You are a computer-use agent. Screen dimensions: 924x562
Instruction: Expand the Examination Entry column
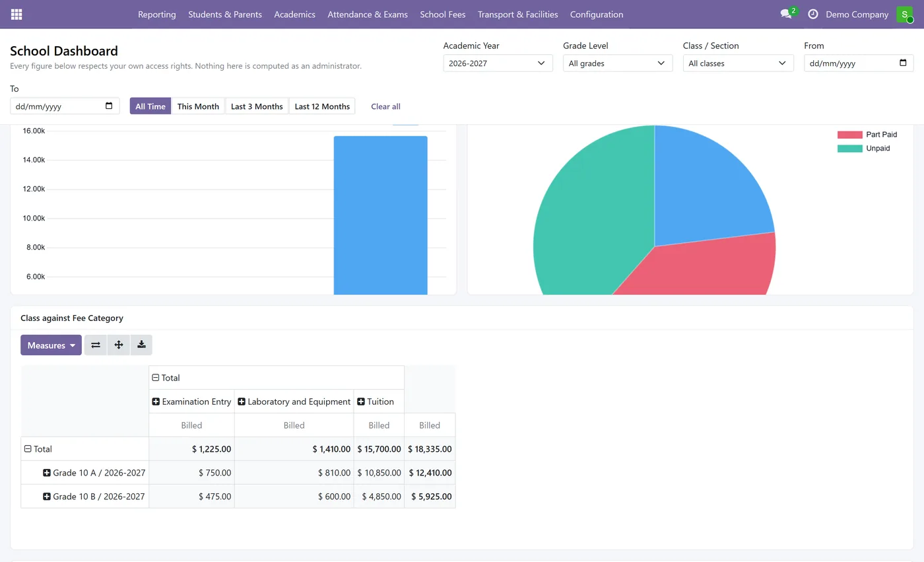156,402
